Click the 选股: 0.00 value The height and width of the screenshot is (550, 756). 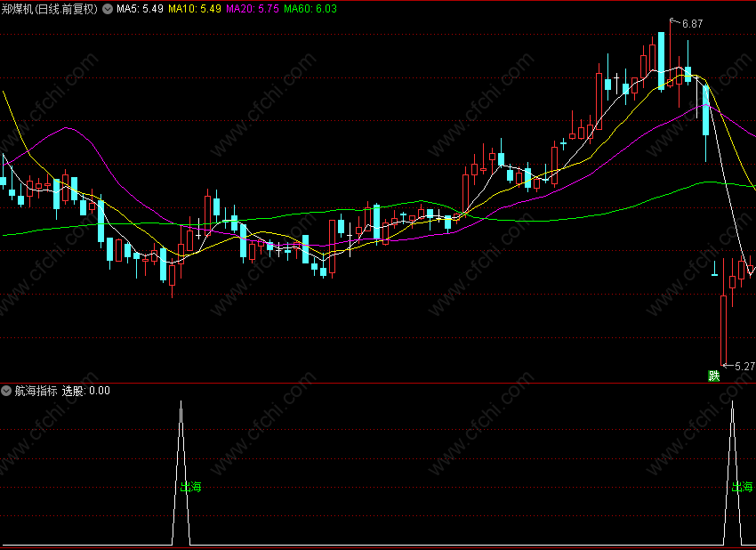86,391
